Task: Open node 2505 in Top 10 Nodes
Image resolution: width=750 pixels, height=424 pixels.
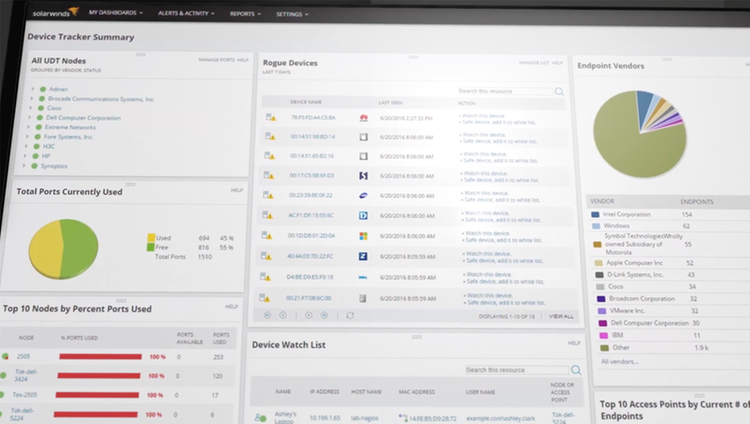Action: click(23, 356)
